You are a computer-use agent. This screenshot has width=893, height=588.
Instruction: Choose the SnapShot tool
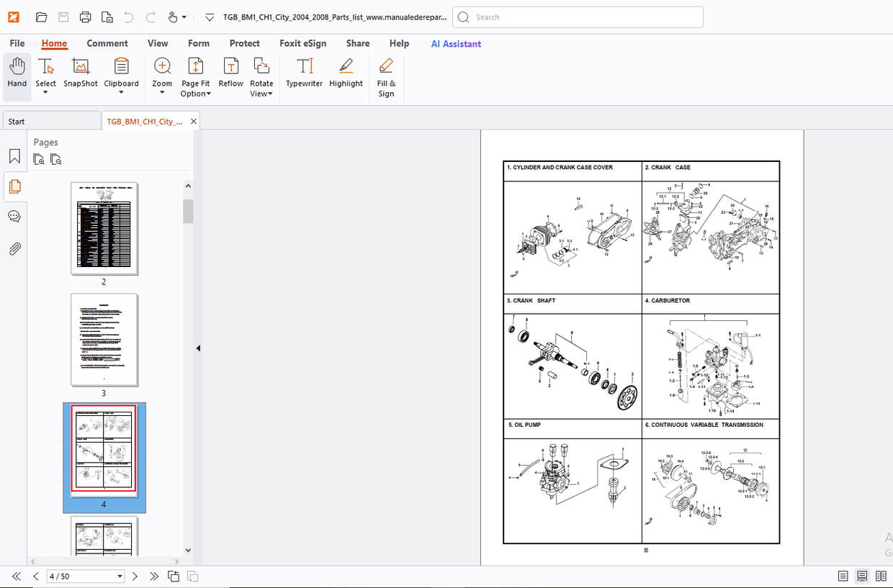click(81, 74)
